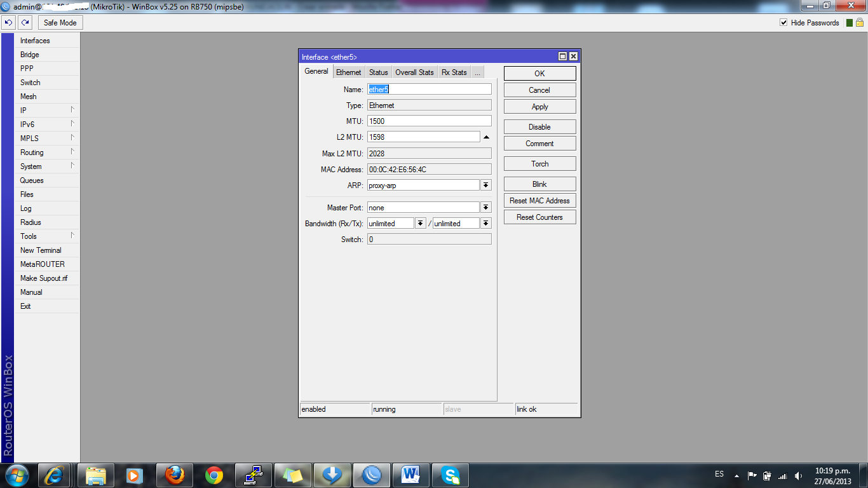
Task: Open Bridge in sidebar menu
Action: point(48,55)
